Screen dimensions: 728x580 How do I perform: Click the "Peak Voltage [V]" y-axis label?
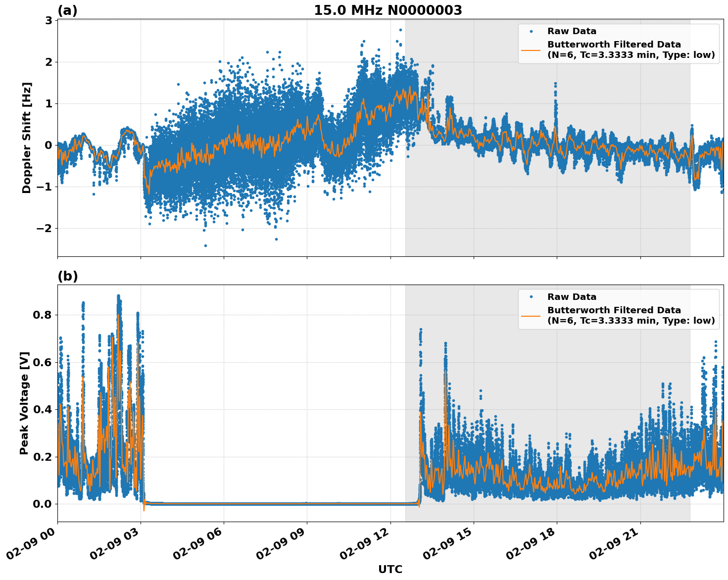coord(24,403)
